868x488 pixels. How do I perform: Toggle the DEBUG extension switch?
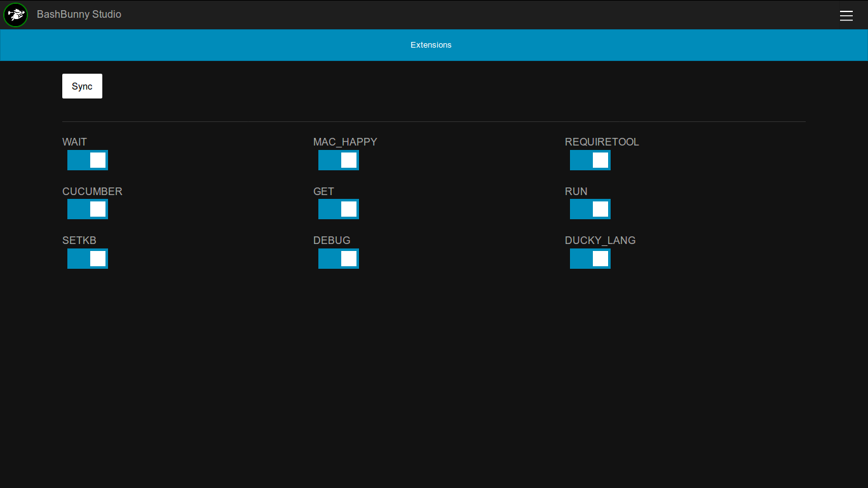(x=339, y=259)
